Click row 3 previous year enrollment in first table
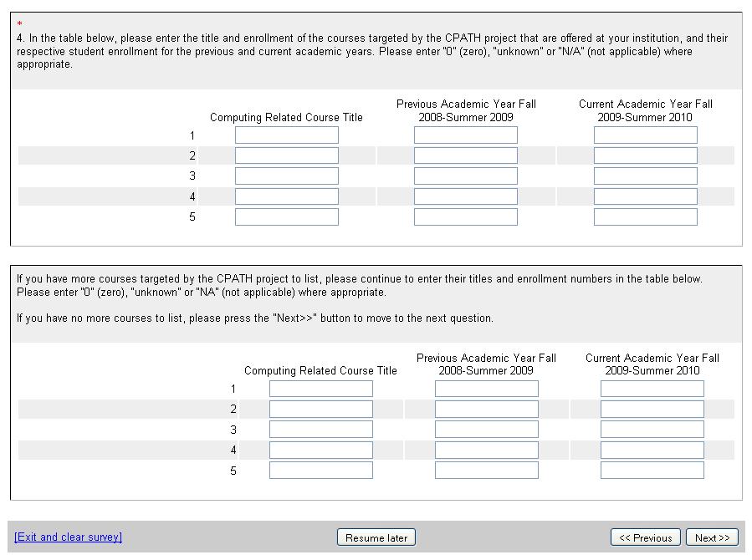Image resolution: width=752 pixels, height=560 pixels. tap(465, 176)
